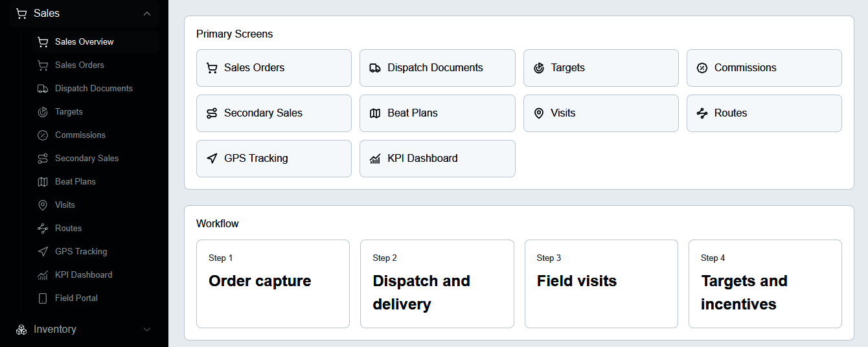The width and height of the screenshot is (868, 347).
Task: Select the Step 1 Order capture workflow card
Action: pos(273,284)
